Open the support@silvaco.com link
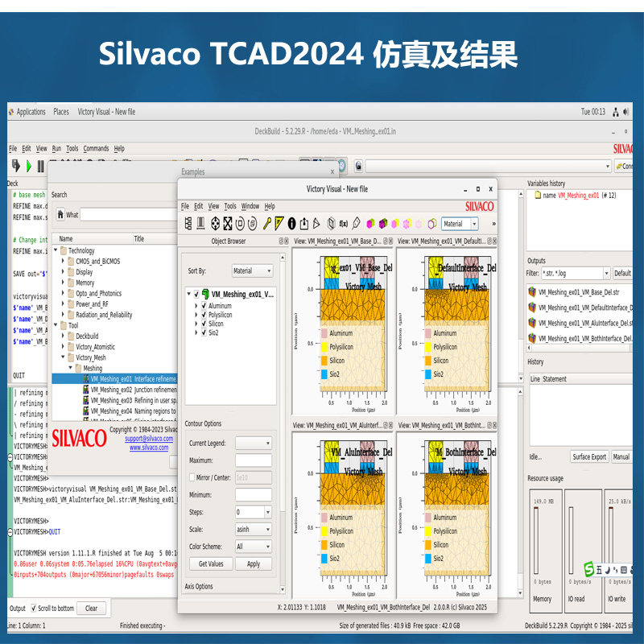644x644 pixels. [x=149, y=439]
